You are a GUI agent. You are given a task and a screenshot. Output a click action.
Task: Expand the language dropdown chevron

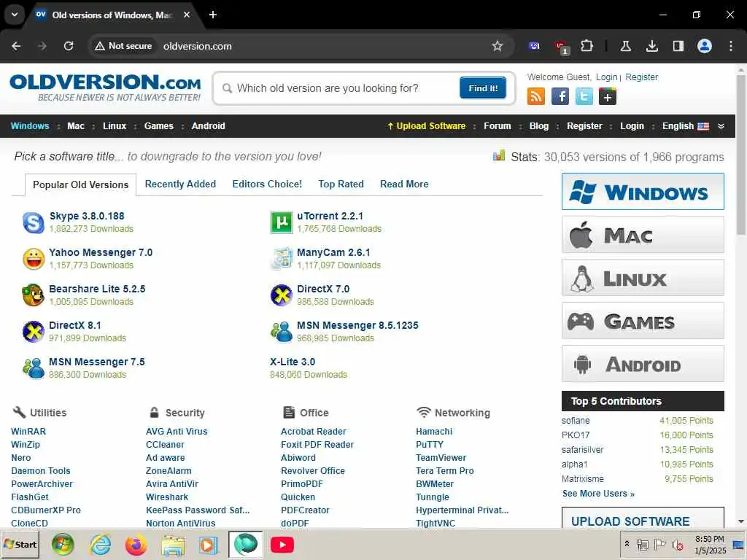tap(721, 126)
